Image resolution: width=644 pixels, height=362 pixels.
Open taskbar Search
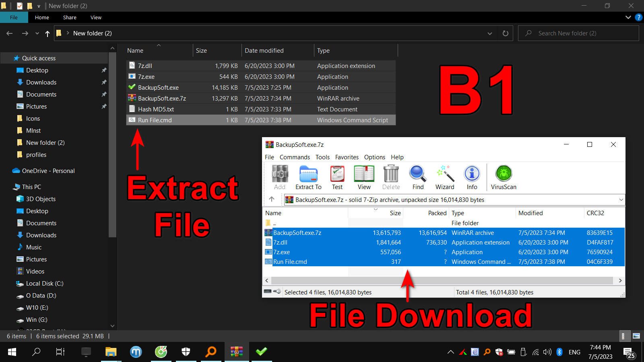[x=36, y=352]
